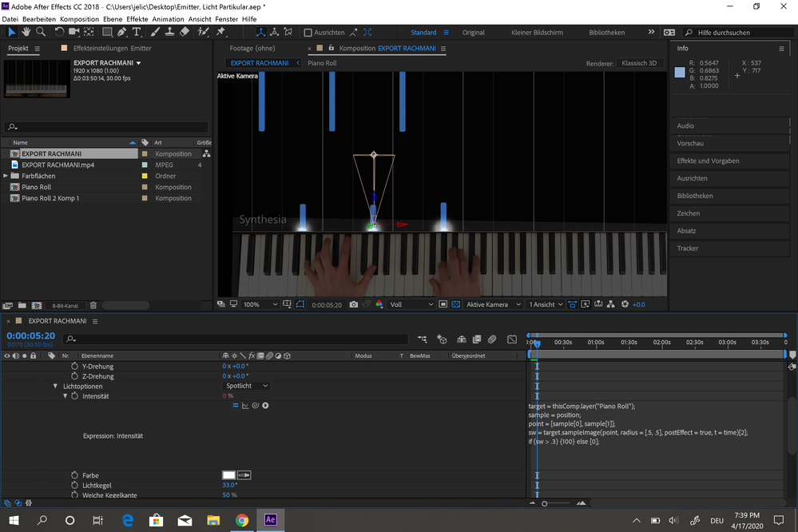Choose the Clone Stamp tool
This screenshot has width=798, height=532.
(169, 32)
